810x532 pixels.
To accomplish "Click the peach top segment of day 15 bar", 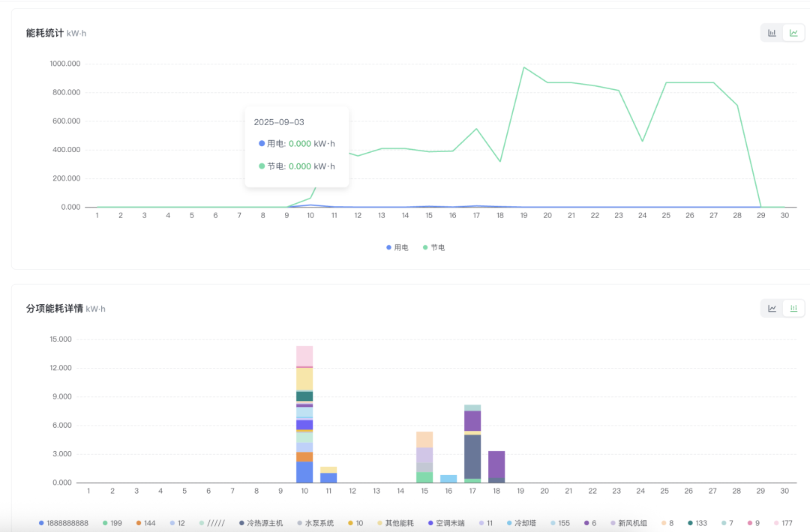I will pos(424,440).
